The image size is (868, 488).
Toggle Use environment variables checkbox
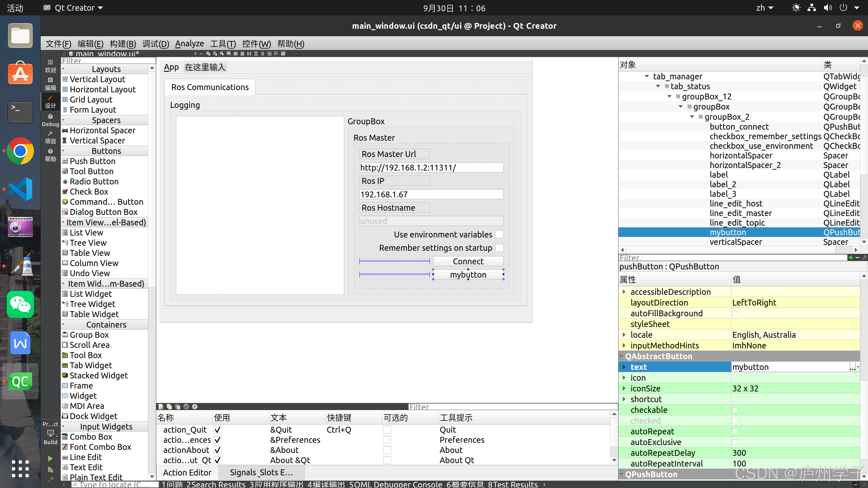[x=499, y=234]
